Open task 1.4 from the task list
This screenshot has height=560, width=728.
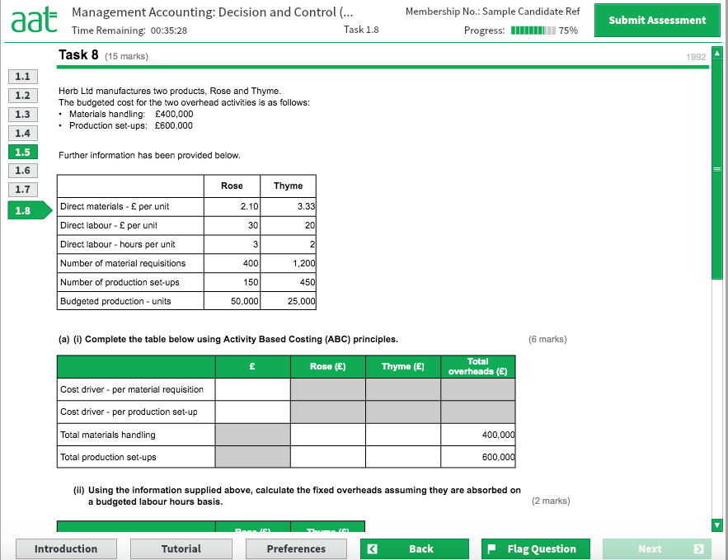click(x=21, y=133)
